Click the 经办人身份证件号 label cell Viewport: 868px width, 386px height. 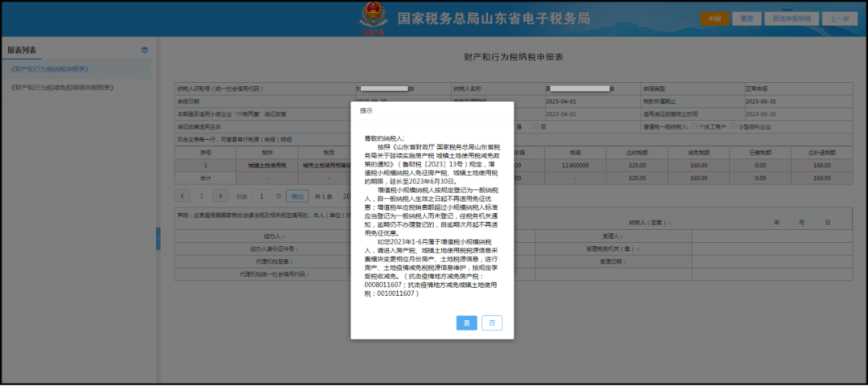(265, 248)
